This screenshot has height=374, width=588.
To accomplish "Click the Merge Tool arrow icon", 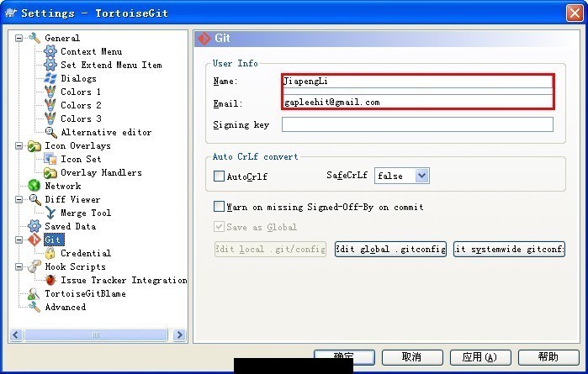I will click(x=50, y=213).
